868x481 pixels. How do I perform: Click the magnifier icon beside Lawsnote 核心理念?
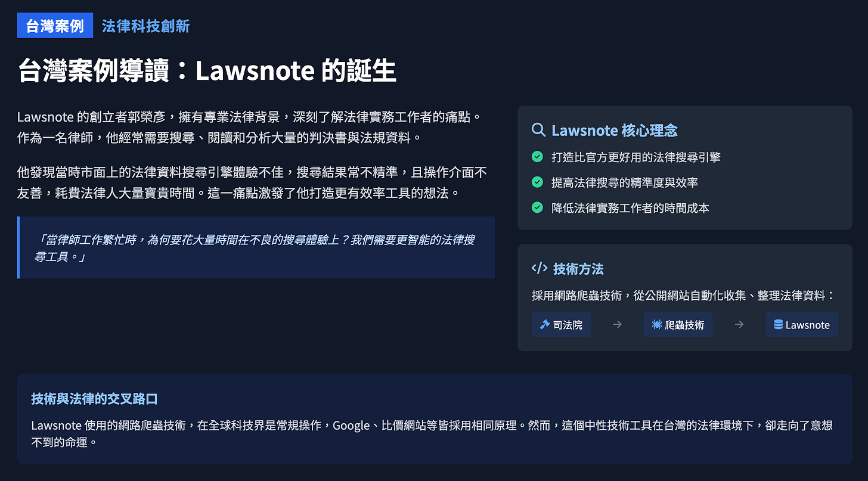pyautogui.click(x=538, y=130)
